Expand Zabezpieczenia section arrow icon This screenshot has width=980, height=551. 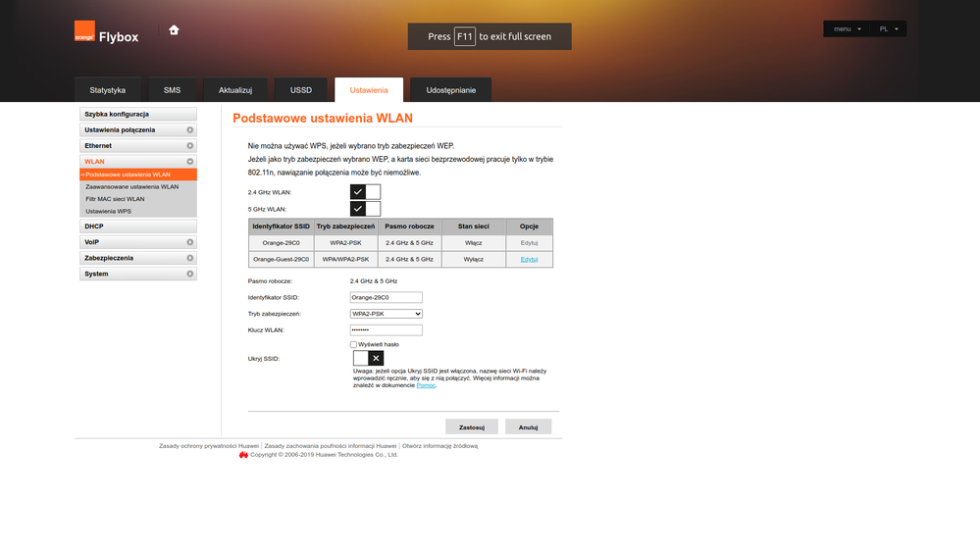pyautogui.click(x=190, y=258)
